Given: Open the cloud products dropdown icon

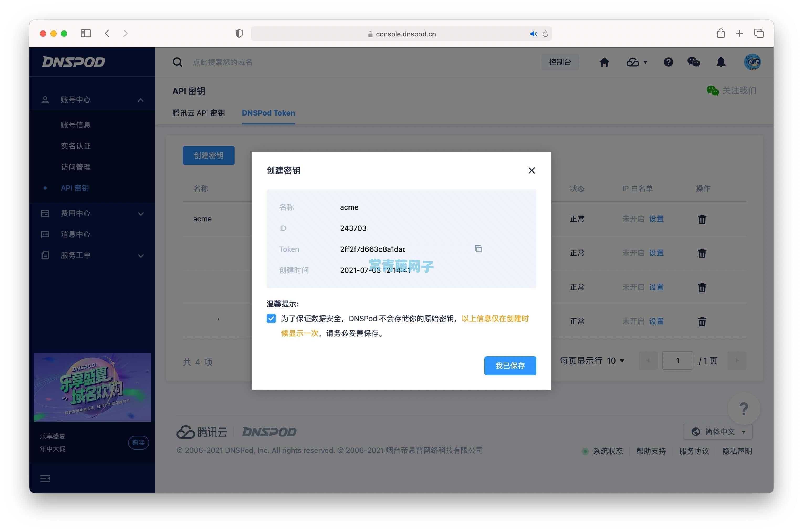Looking at the screenshot, I should 637,62.
